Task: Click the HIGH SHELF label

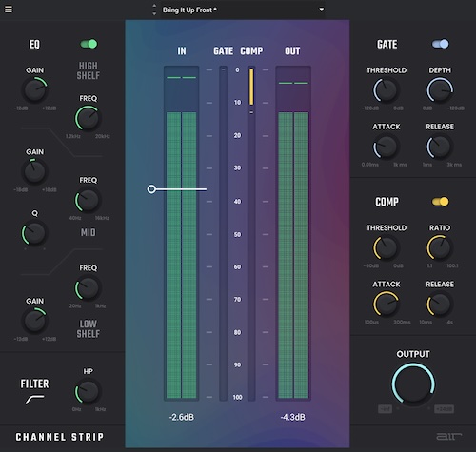Action: tap(89, 70)
